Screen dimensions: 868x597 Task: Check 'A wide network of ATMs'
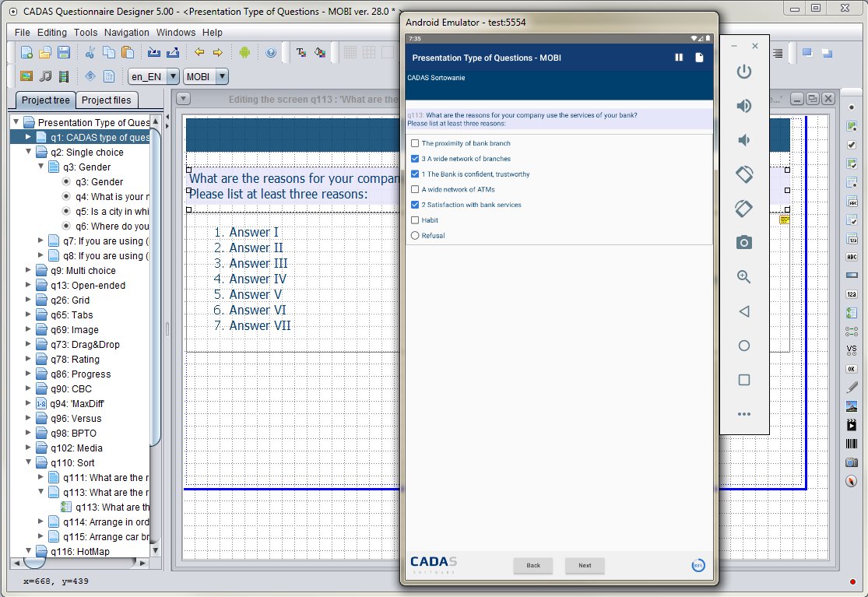click(x=415, y=189)
